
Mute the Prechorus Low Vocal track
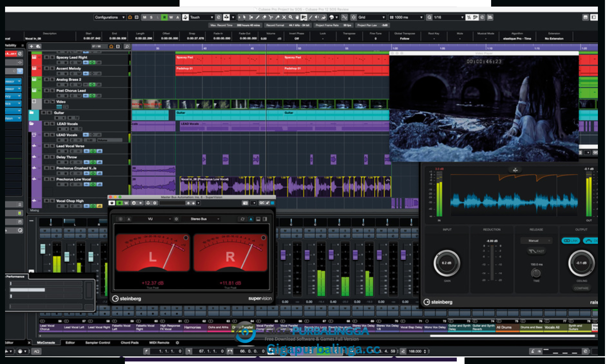(47, 179)
